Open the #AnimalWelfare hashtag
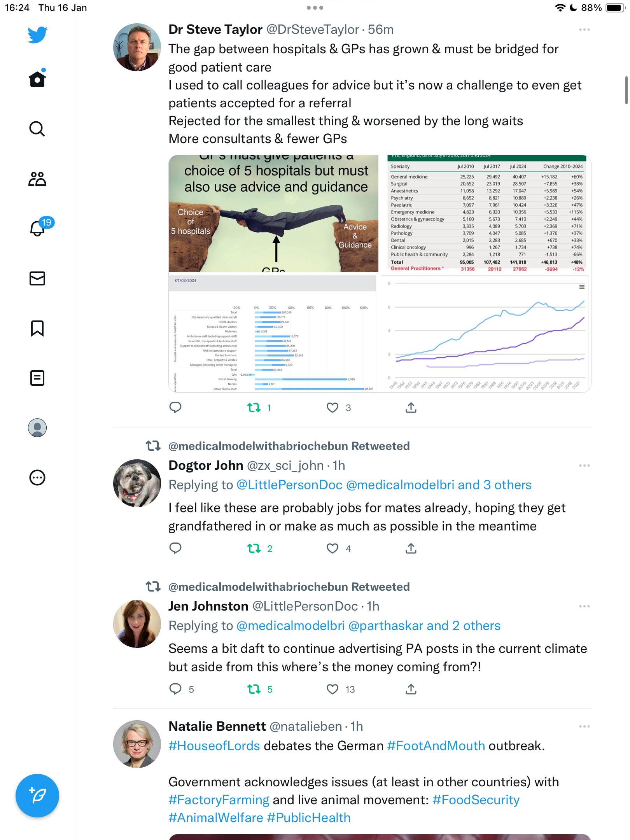The height and width of the screenshot is (840, 630). [216, 818]
